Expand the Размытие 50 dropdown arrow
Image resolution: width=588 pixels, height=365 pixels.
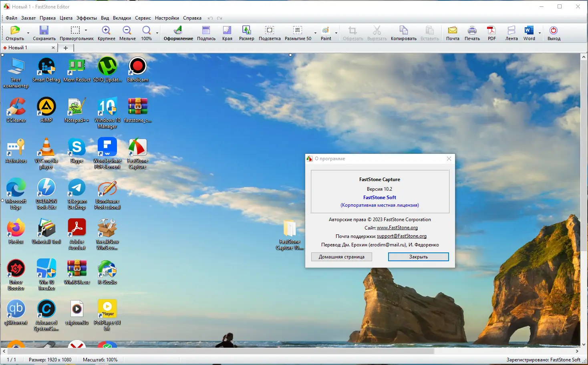click(315, 33)
